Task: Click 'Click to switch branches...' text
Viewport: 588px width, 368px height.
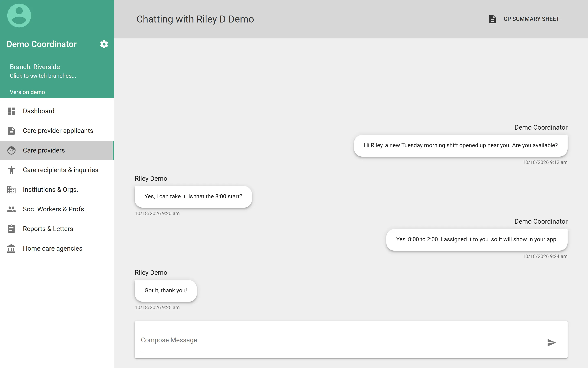Action: (x=43, y=76)
